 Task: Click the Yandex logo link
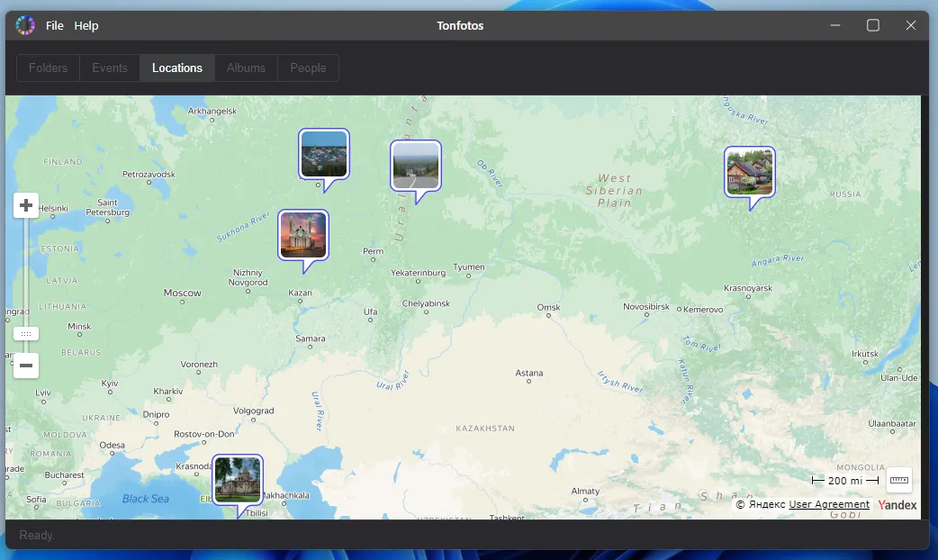coord(897,505)
